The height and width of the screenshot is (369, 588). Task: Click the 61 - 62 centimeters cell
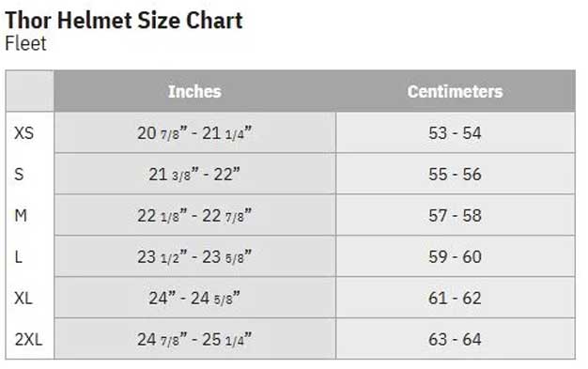(x=456, y=298)
